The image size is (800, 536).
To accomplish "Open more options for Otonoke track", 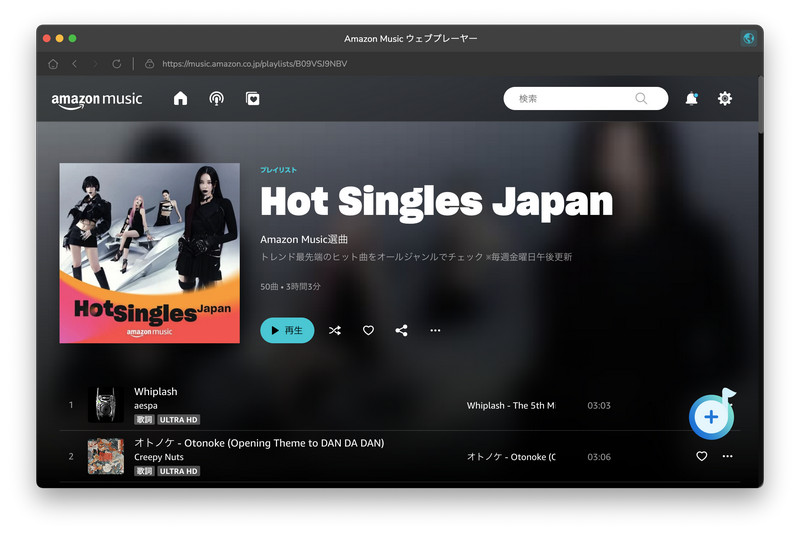I will pos(728,456).
